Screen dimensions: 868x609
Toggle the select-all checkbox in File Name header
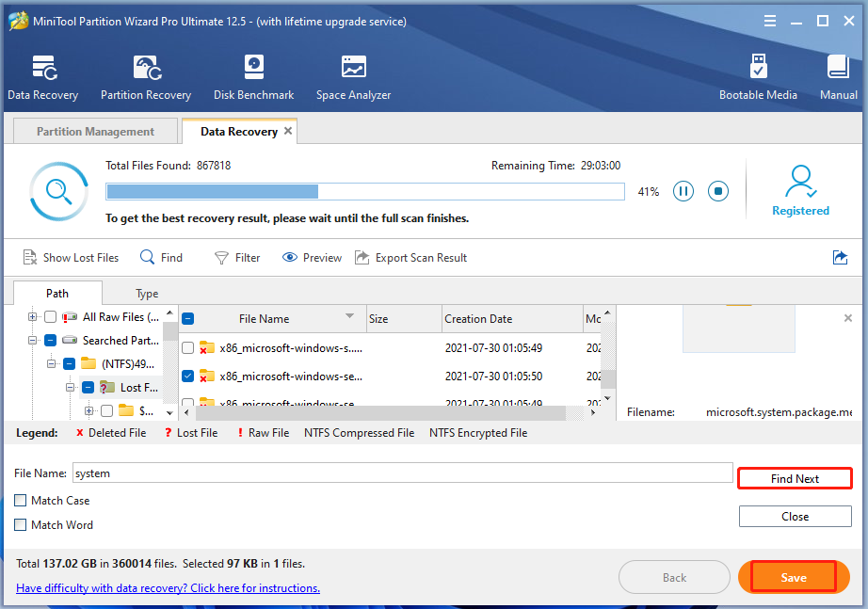click(x=188, y=319)
